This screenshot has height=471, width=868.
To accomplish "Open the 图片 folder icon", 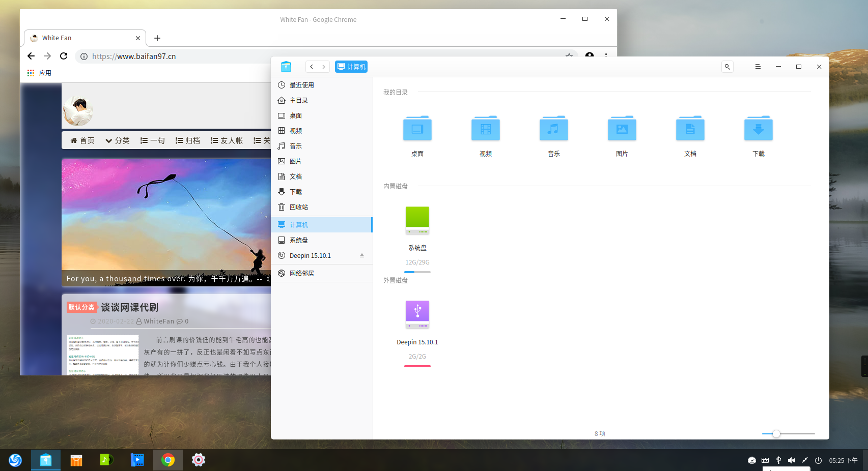I will [x=622, y=128].
